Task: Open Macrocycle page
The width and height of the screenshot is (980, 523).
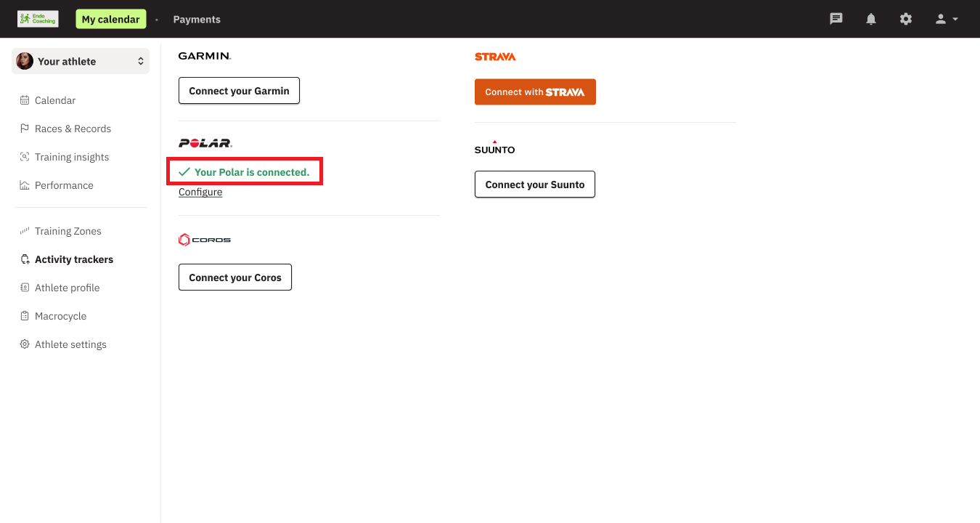Action: 60,316
